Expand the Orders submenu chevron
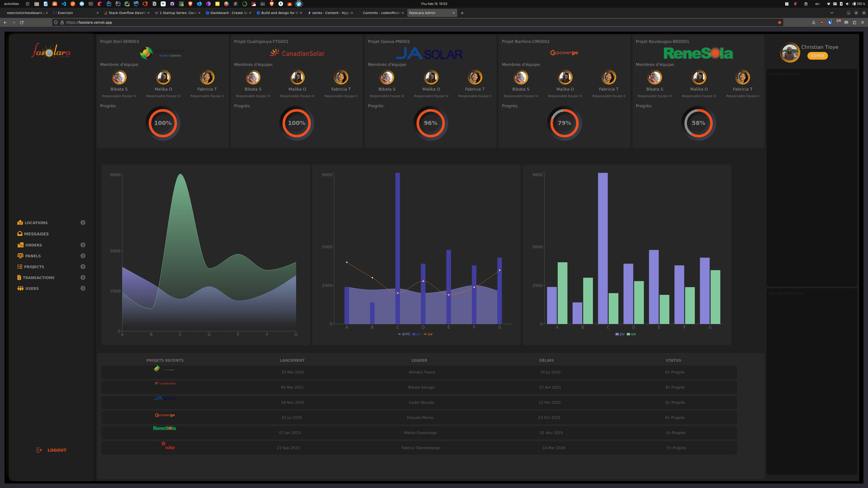The height and width of the screenshot is (488, 868). 83,245
